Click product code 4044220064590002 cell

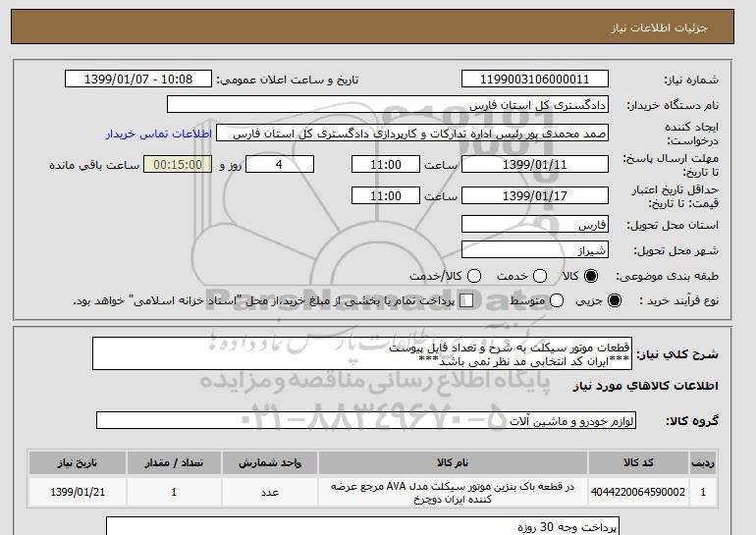638,492
